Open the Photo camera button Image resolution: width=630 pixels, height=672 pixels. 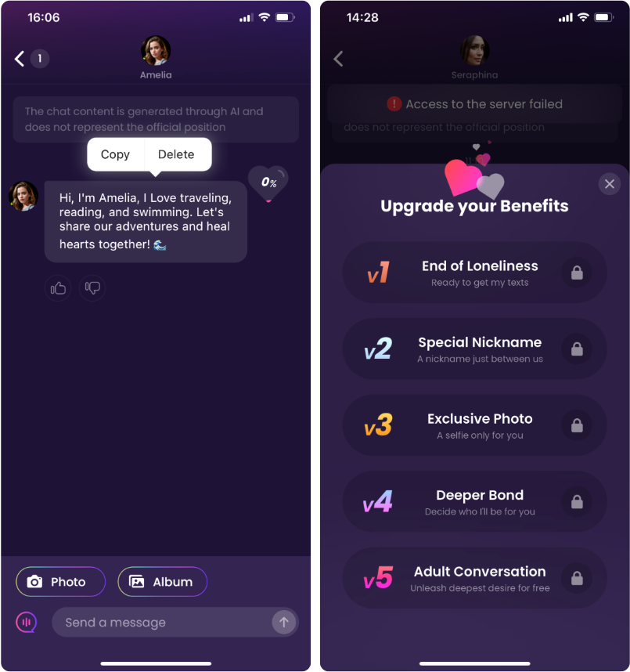[61, 582]
